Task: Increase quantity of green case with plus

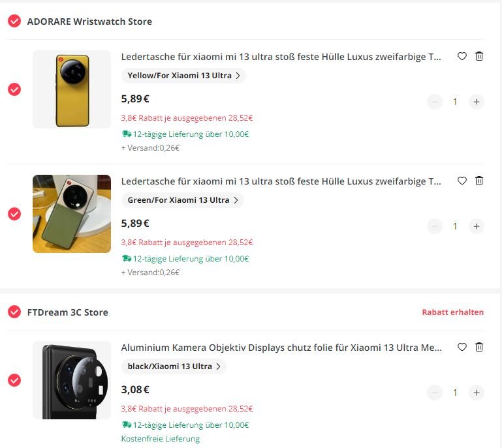Action: [x=477, y=226]
